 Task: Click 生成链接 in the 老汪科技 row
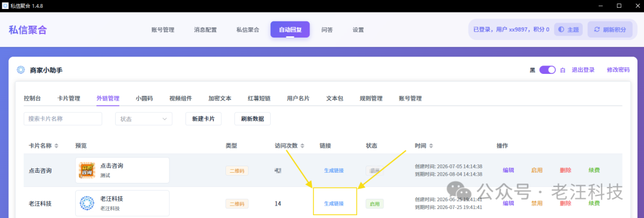(334, 203)
